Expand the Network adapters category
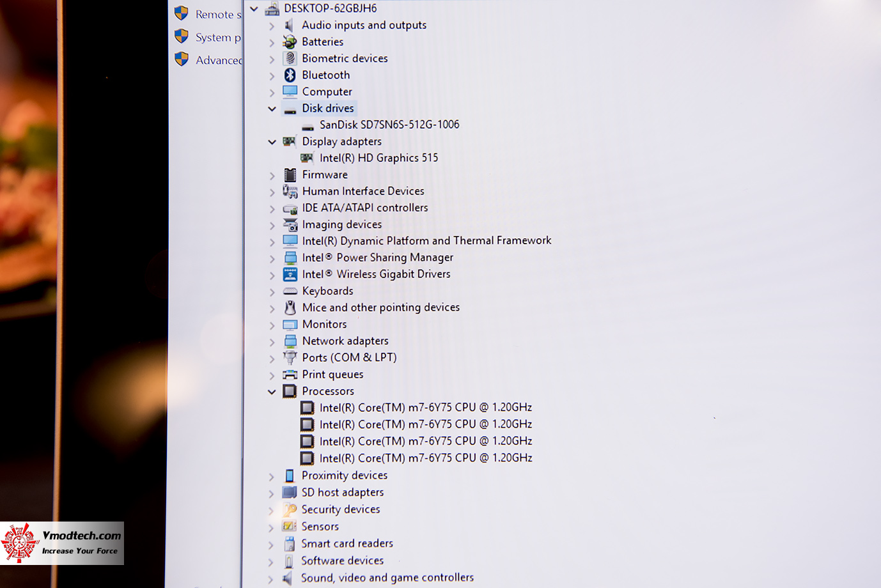Viewport: 881px width, 588px height. pos(272,342)
